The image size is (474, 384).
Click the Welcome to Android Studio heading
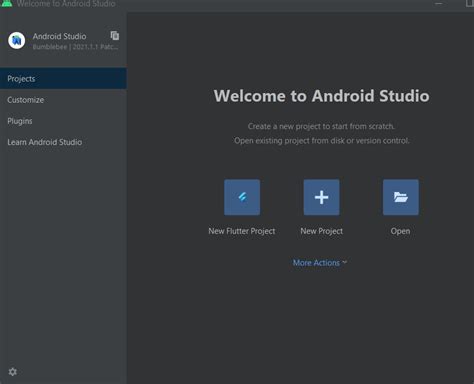tap(321, 96)
